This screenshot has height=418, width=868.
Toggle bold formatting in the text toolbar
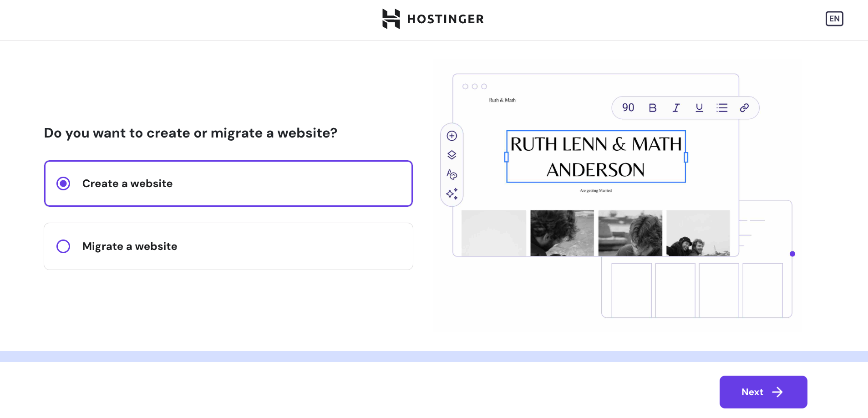point(652,107)
